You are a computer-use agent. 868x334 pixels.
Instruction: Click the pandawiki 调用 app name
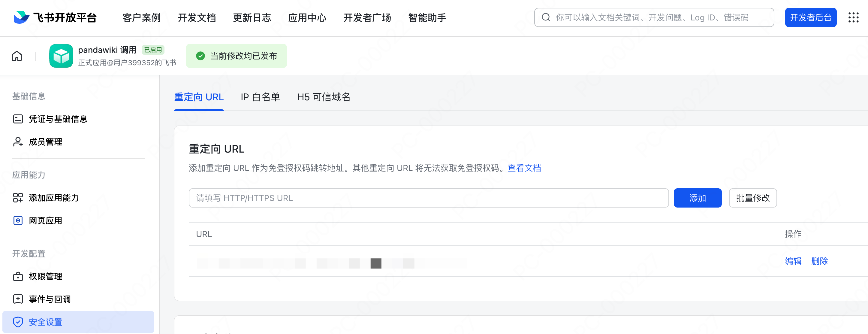pyautogui.click(x=107, y=50)
